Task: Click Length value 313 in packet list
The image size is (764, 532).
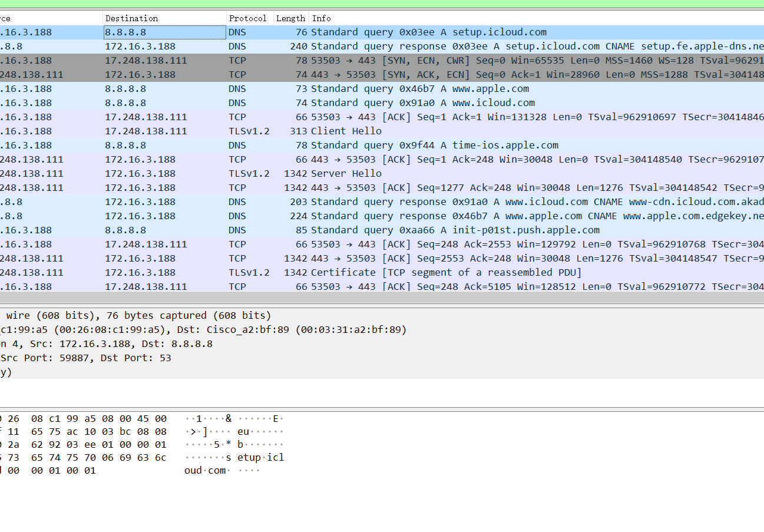Action: [x=299, y=131]
